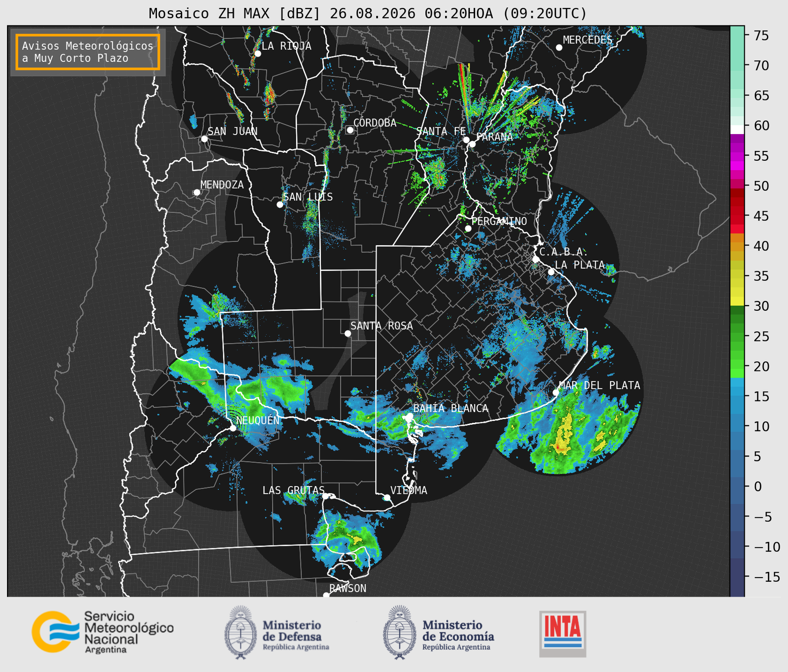This screenshot has width=788, height=672.
Task: Click the Ministerio de Defensa emblem
Action: point(240,632)
